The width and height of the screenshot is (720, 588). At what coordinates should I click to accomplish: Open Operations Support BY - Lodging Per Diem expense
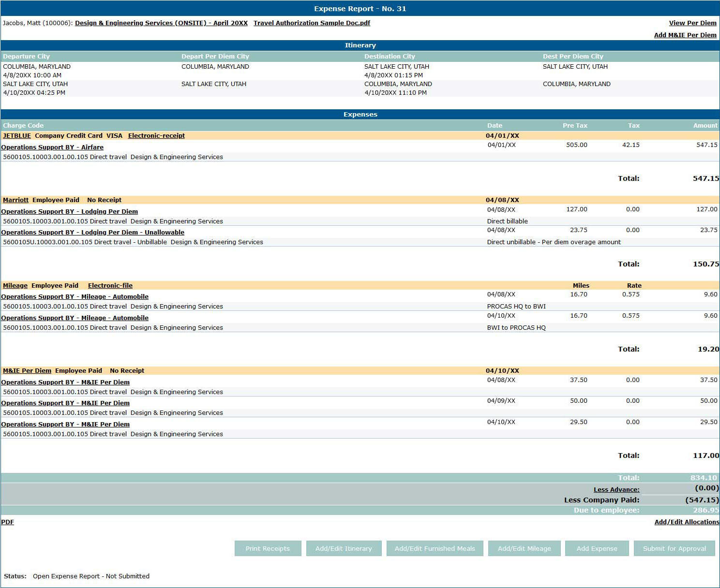[70, 211]
